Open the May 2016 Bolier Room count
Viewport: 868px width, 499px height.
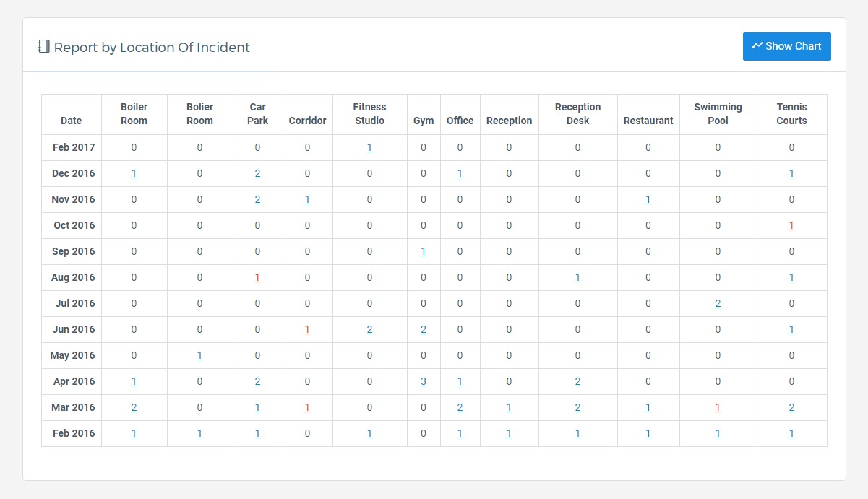199,356
